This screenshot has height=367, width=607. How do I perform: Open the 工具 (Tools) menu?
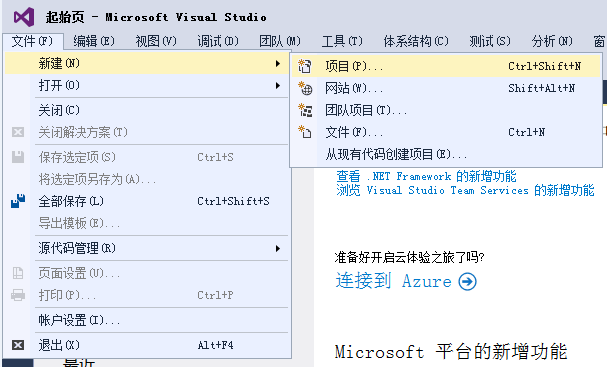342,41
